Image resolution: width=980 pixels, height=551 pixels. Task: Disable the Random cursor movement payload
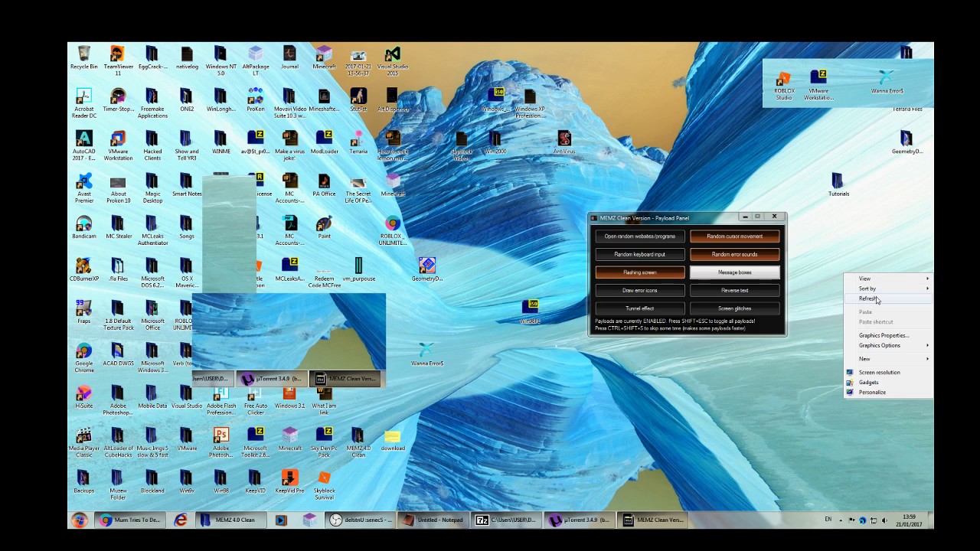(x=735, y=236)
